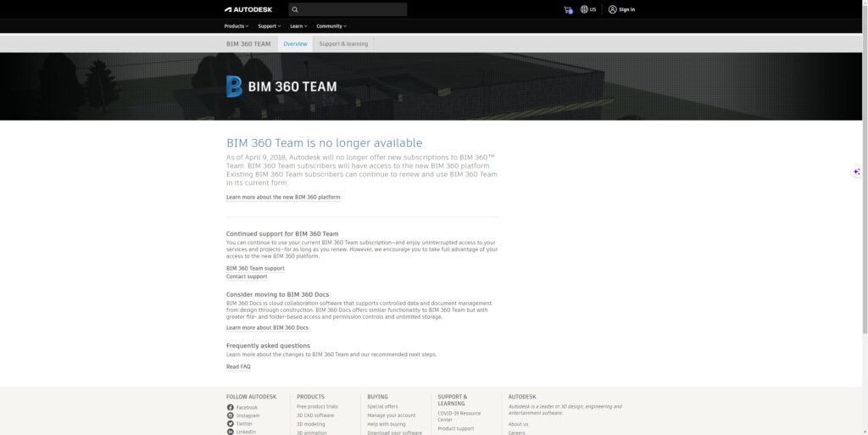The height and width of the screenshot is (435, 868).
Task: Open About us footer link
Action: (x=518, y=424)
